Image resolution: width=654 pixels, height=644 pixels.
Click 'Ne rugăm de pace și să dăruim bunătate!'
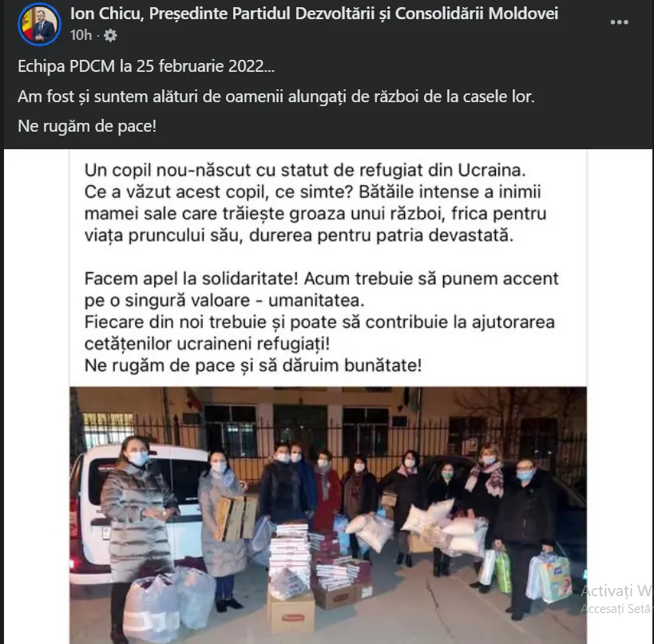(x=253, y=365)
